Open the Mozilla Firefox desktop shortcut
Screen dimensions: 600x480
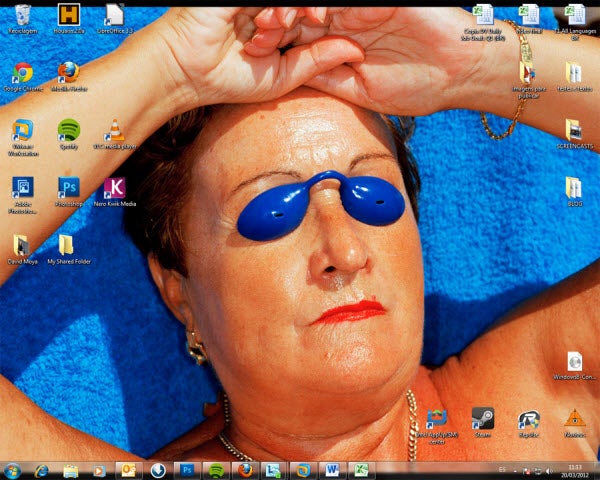[x=68, y=72]
